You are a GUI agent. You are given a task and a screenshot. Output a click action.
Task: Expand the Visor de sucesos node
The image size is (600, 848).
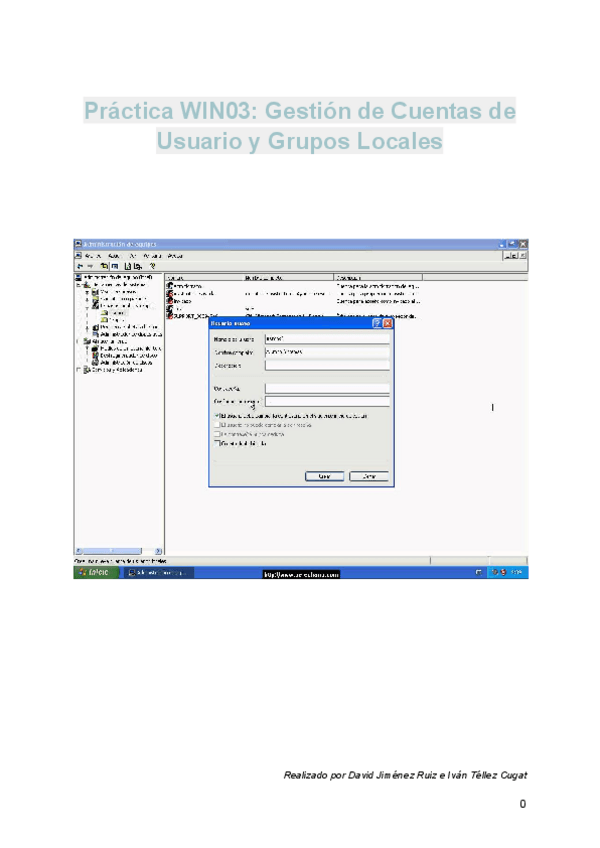click(87, 292)
